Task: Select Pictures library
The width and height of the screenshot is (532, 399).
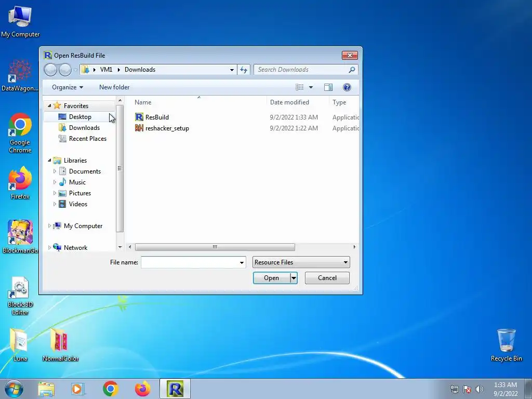Action: click(79, 193)
